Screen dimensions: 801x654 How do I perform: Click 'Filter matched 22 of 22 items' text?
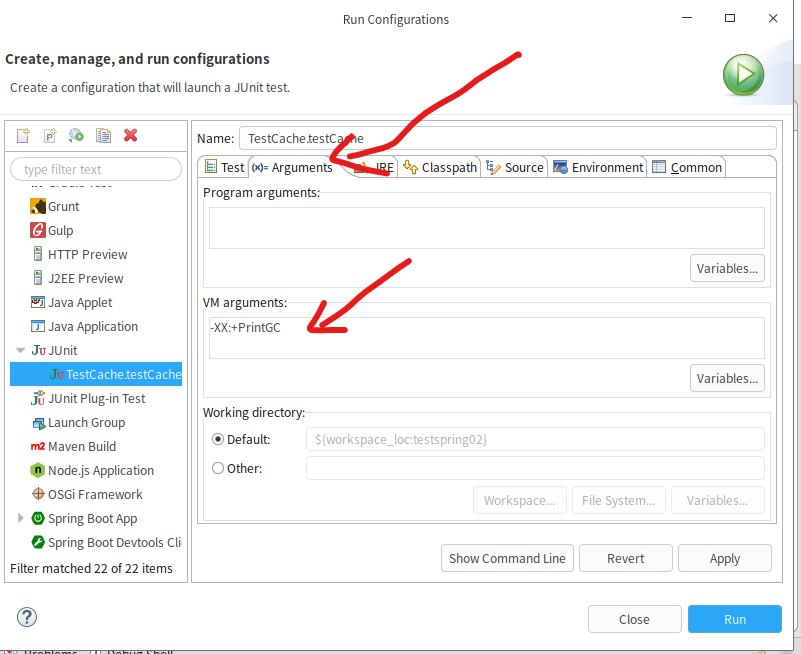(91, 568)
